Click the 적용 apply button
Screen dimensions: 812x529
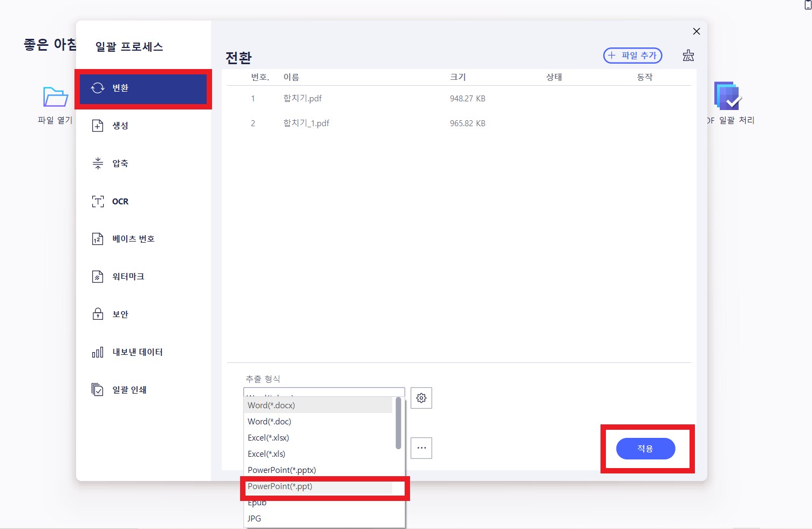(645, 449)
